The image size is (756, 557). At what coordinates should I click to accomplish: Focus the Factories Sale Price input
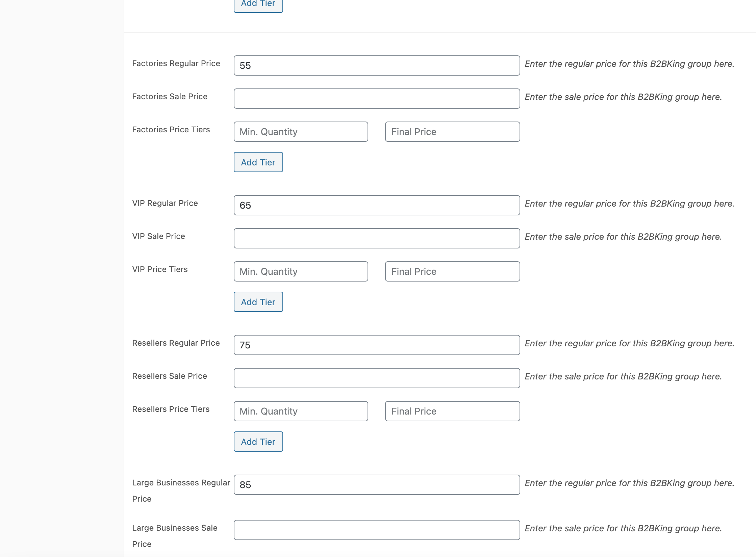click(x=377, y=99)
